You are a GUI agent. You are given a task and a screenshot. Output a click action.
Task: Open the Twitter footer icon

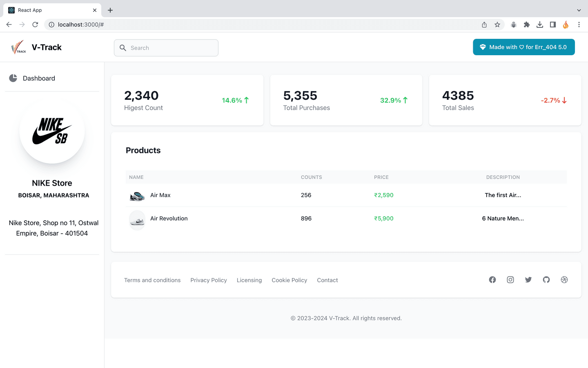tap(528, 280)
